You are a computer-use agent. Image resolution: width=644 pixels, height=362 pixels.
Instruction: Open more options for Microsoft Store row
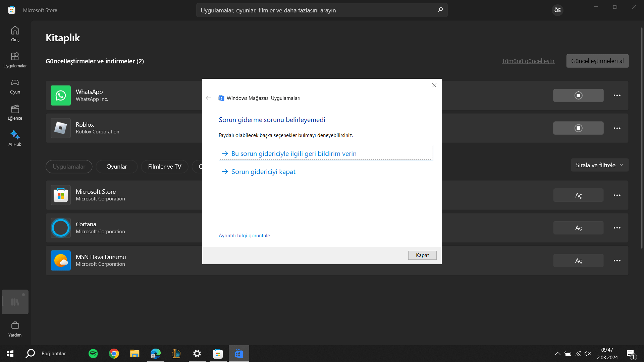(617, 195)
